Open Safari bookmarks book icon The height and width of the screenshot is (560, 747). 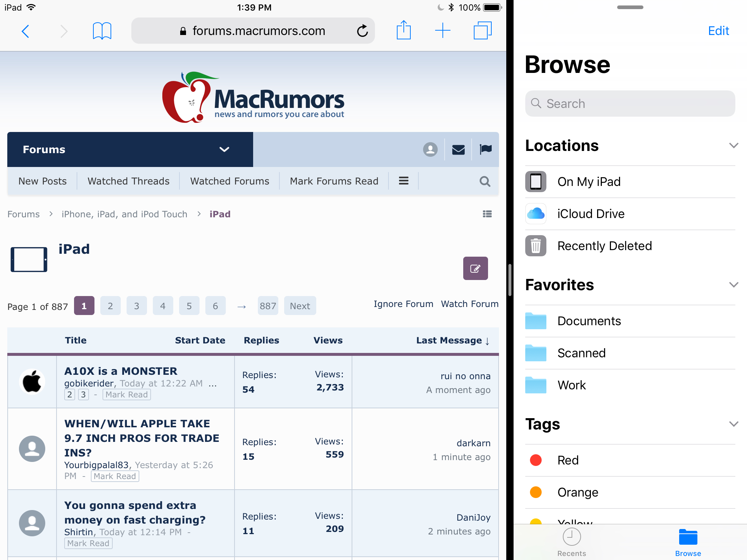102,31
